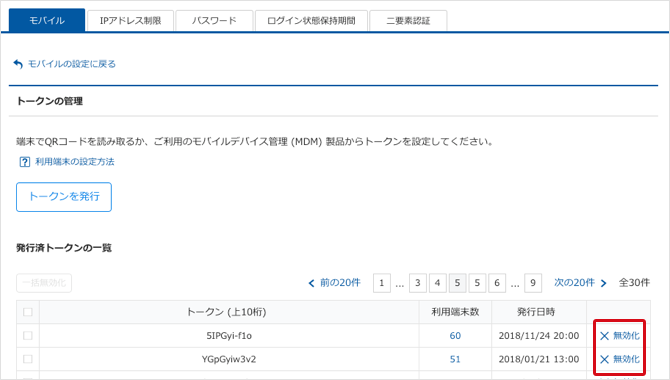The height and width of the screenshot is (380, 670).
Task: Open the 利用端末の設定方法 help link
Action: (75, 162)
